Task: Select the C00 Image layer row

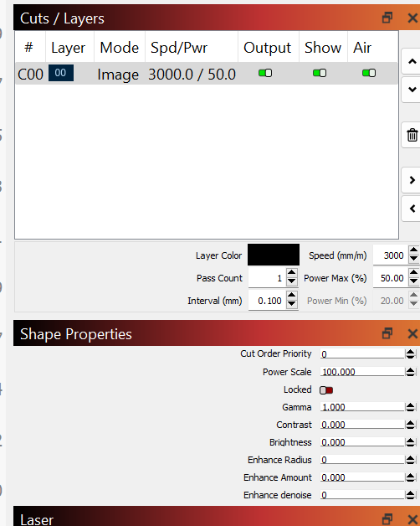Action: 207,74
